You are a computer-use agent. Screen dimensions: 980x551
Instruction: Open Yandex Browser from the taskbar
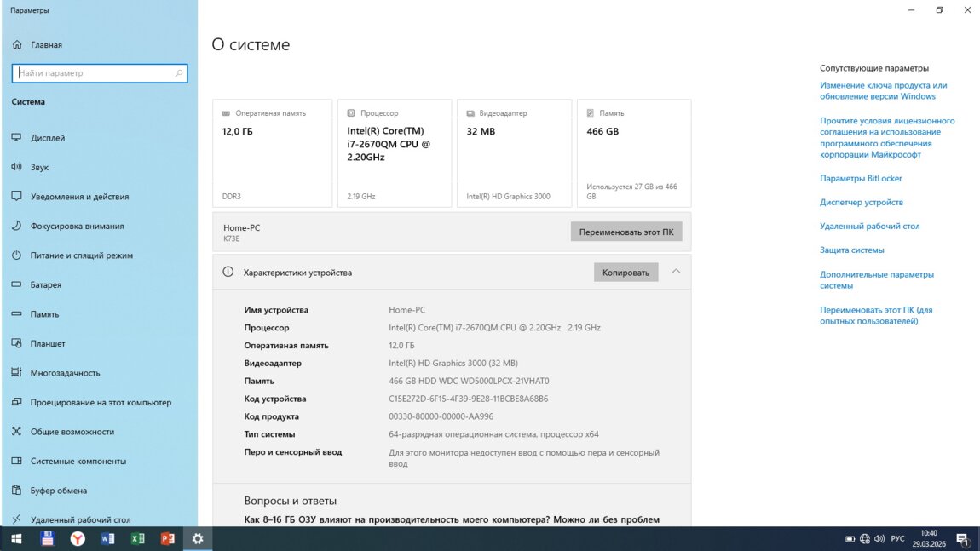pyautogui.click(x=78, y=538)
